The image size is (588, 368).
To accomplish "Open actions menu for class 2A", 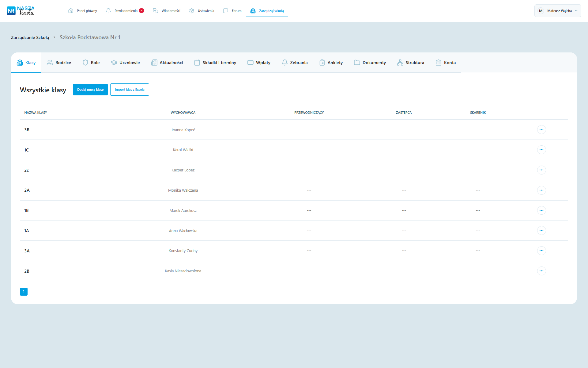I will point(541,190).
